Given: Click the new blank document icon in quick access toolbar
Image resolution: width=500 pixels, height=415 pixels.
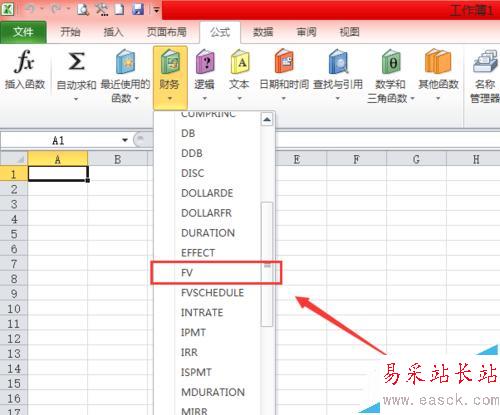Looking at the screenshot, I should click(x=119, y=9).
